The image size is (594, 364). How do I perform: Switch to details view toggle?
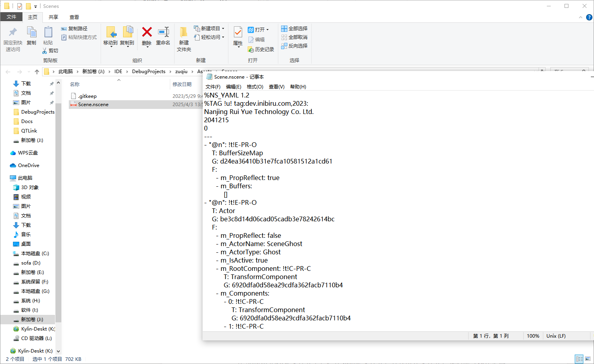pos(579,359)
